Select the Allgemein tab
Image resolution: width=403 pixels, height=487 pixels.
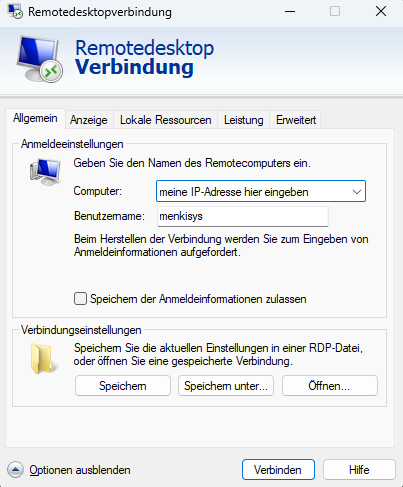coord(35,118)
